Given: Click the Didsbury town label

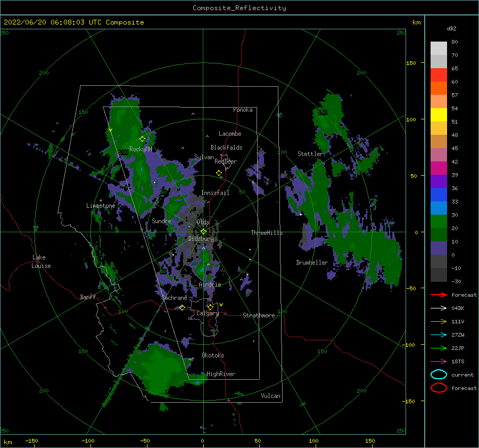Looking at the screenshot, I should 201,239.
